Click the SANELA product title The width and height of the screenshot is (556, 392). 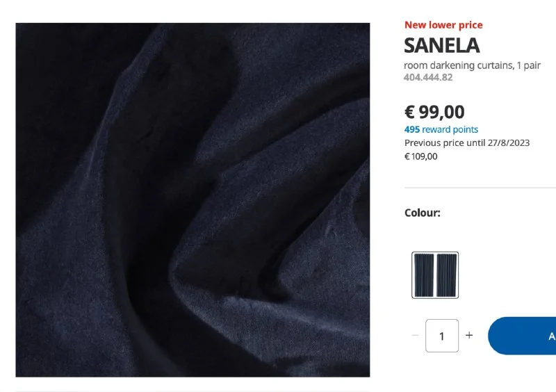(x=442, y=45)
